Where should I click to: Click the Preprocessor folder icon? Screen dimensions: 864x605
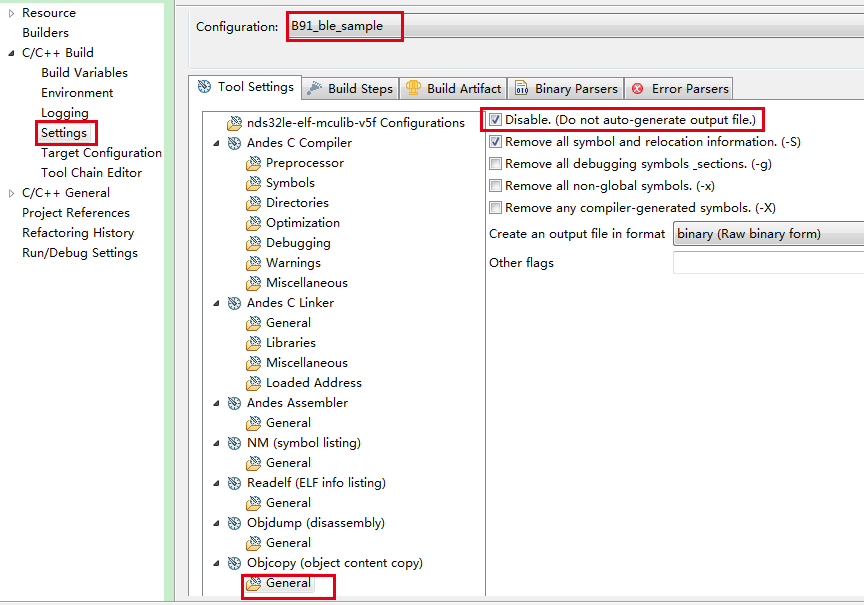(x=253, y=163)
